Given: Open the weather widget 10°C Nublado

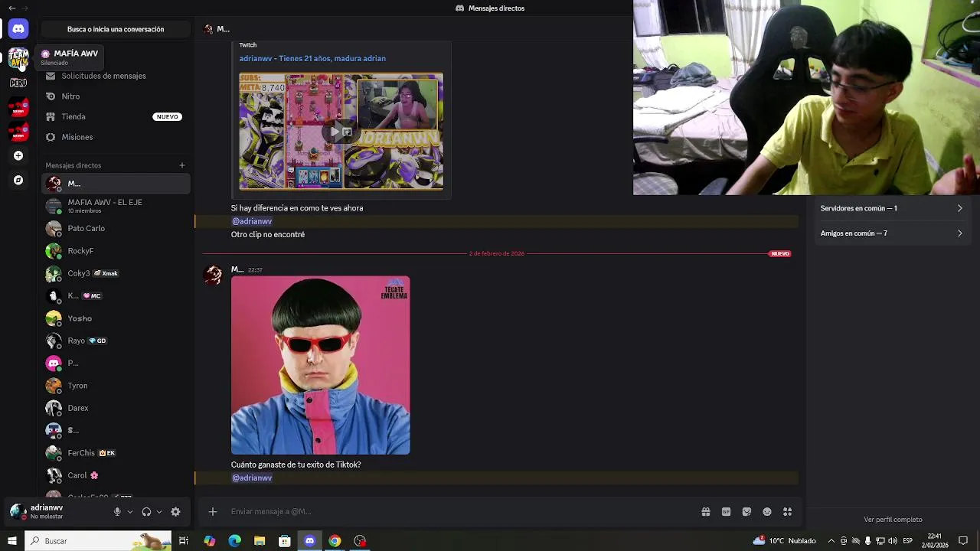Looking at the screenshot, I should click(784, 541).
